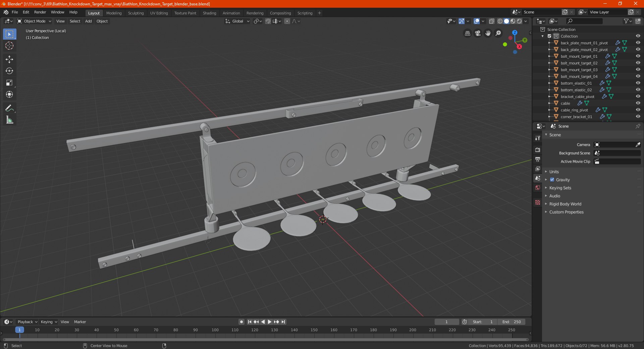Switch to the Sculpting workspace tab

[x=136, y=13]
